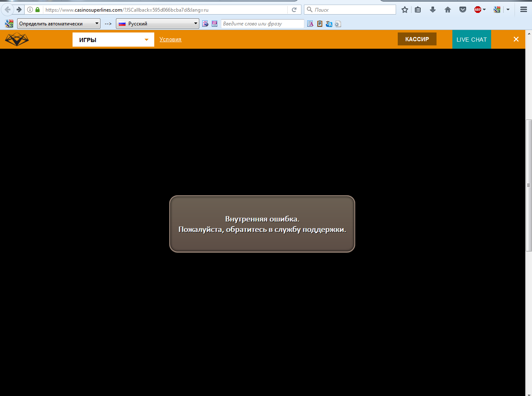Click the vertical page scrollbar thumb
532x396 pixels.
pyautogui.click(x=529, y=185)
